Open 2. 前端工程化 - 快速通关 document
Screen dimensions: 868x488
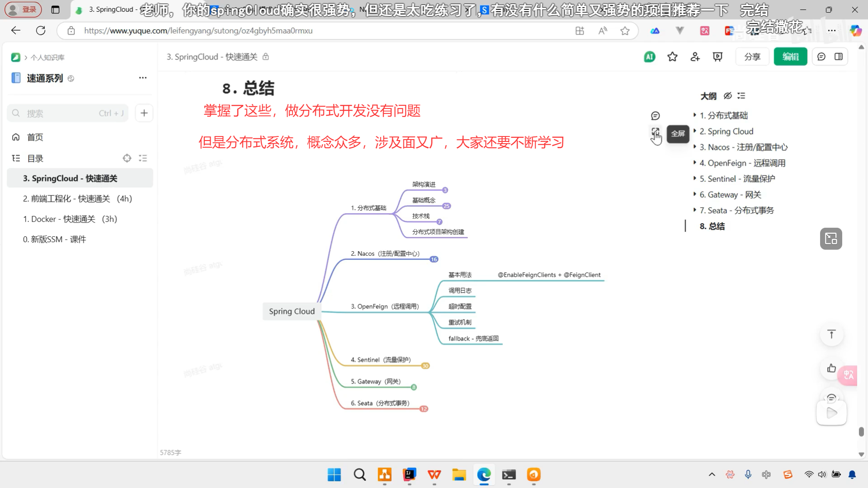click(x=77, y=199)
